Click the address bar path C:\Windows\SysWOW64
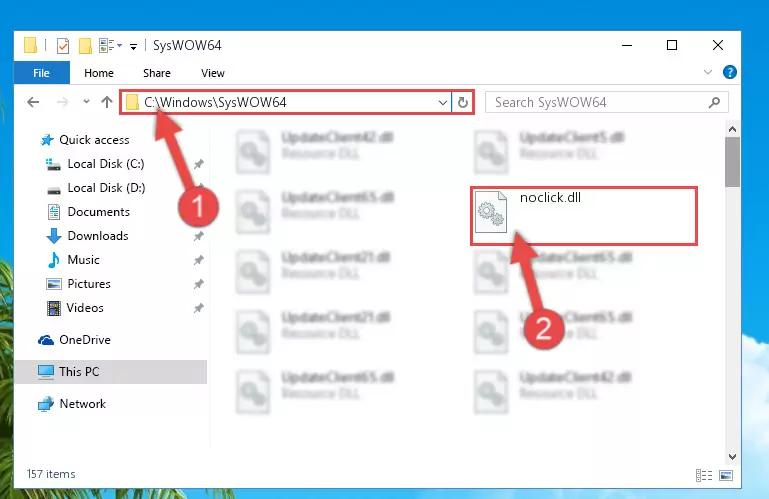 tap(215, 102)
